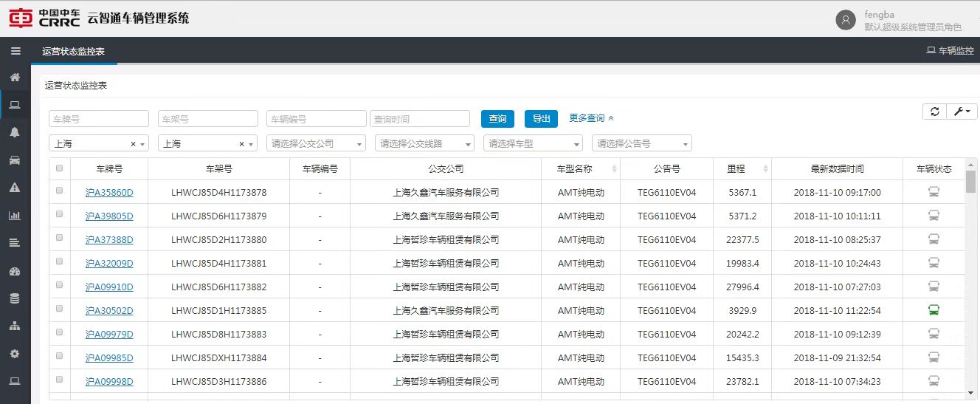980x404 pixels.
Task: Clear the first 上海 selection with x
Action: point(133,144)
